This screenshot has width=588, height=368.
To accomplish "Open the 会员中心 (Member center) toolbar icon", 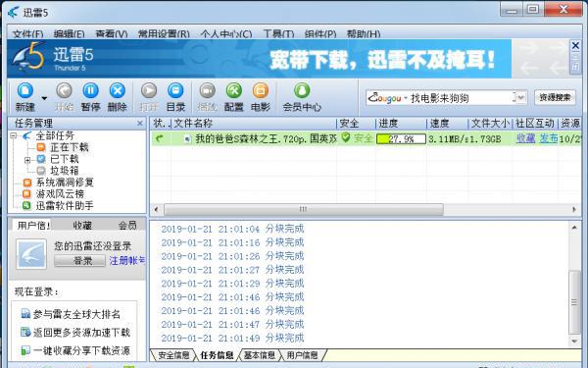I will click(302, 91).
